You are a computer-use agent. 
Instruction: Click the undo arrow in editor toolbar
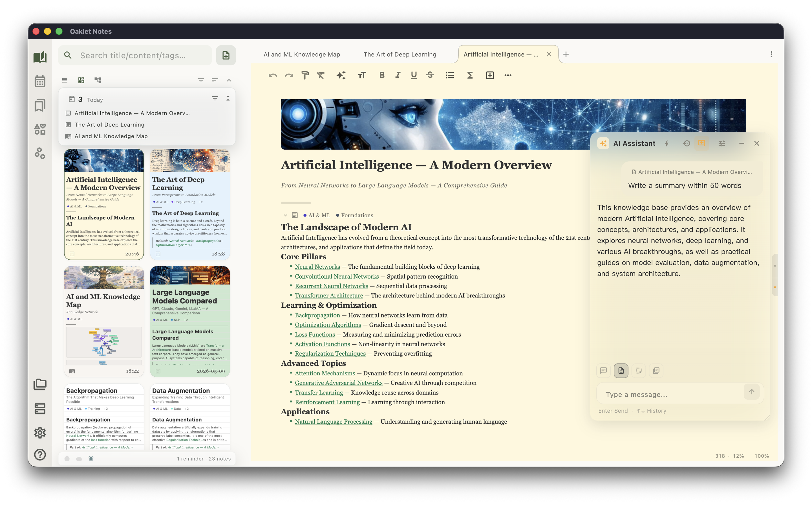273,75
